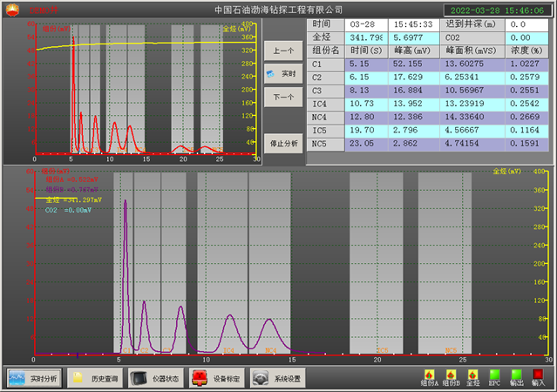Click the 峰面积(mVS) column header
The height and width of the screenshot is (392, 557).
tap(472, 51)
